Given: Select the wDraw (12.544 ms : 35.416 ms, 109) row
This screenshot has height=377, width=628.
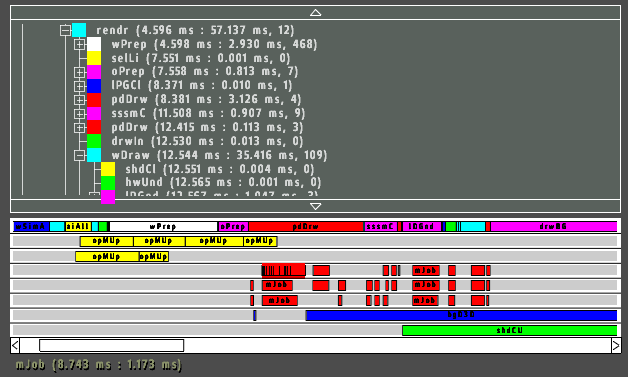Looking at the screenshot, I should tap(219, 155).
